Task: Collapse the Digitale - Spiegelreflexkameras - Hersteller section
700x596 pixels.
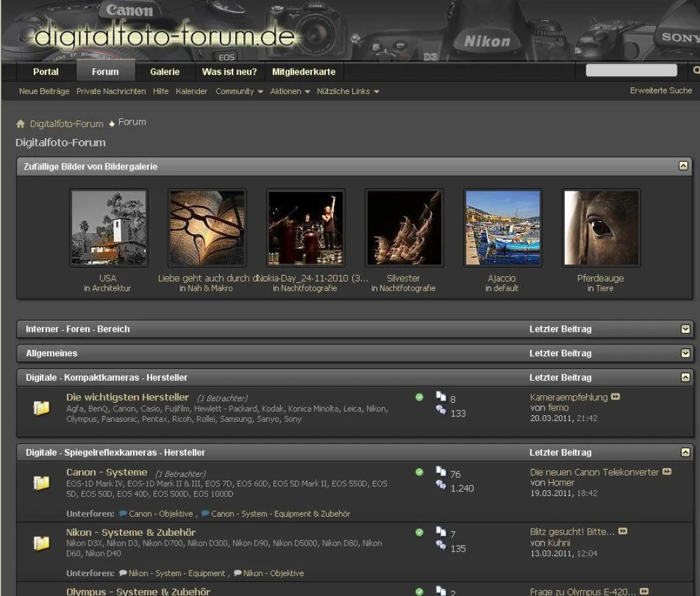Action: 685,452
